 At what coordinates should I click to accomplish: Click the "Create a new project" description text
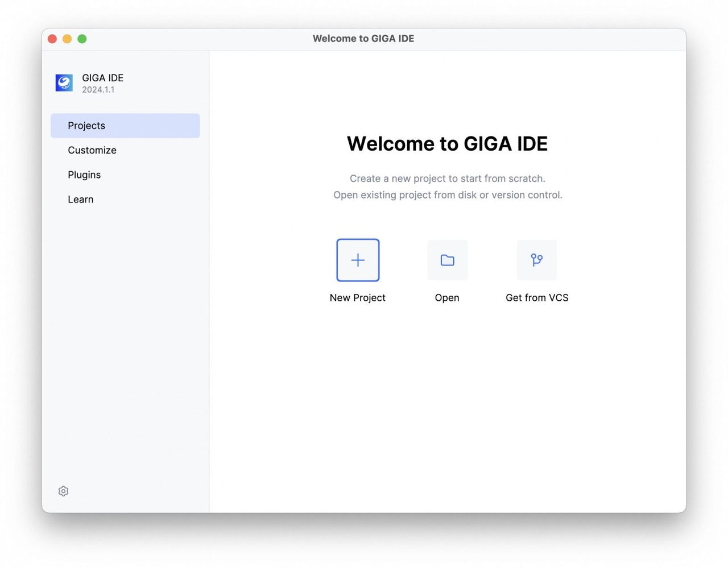[x=447, y=179]
